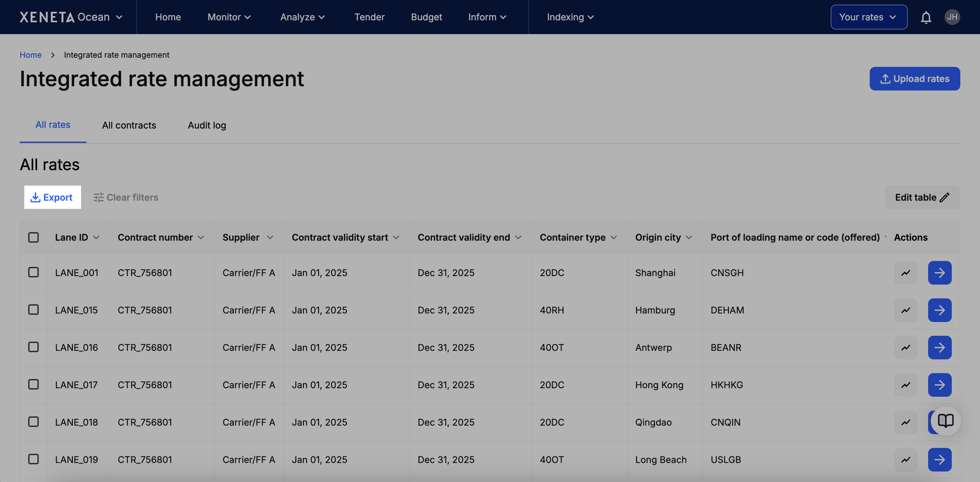Check the LANE_001 row checkbox

(x=33, y=272)
